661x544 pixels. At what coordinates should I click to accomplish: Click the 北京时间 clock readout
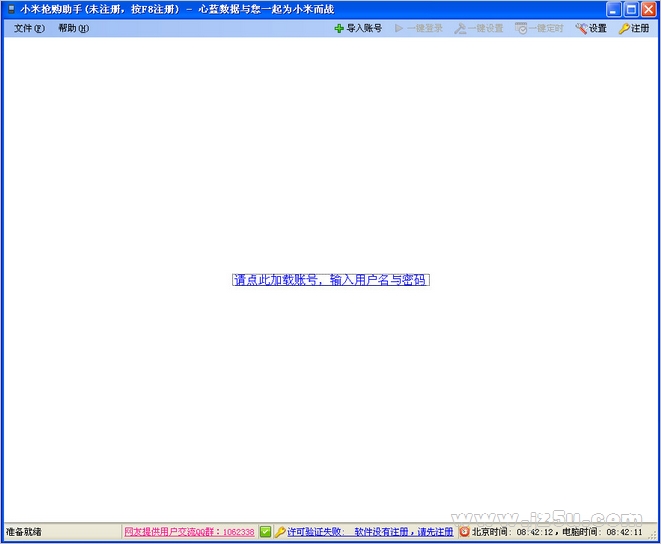(513, 532)
